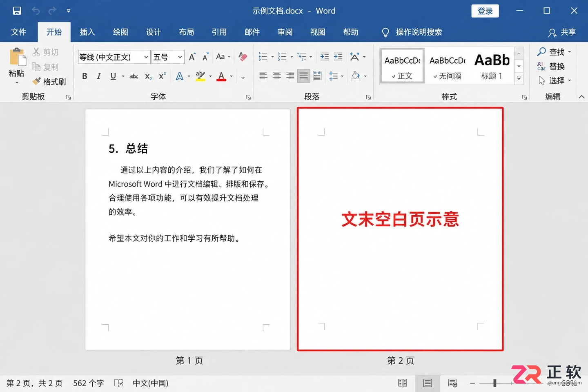Increase indent of the paragraph

click(338, 57)
